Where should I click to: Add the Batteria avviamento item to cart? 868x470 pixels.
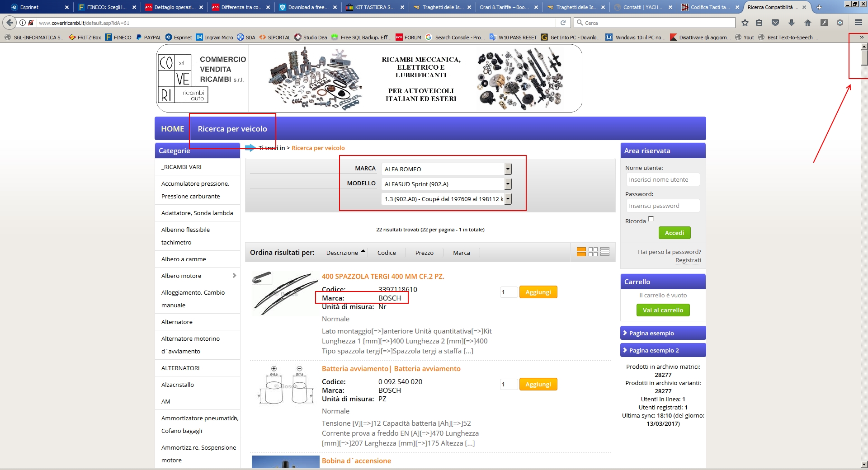pyautogui.click(x=538, y=384)
